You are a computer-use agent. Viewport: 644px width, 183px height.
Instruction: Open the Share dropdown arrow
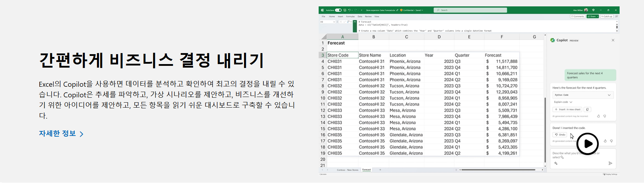pos(598,16)
